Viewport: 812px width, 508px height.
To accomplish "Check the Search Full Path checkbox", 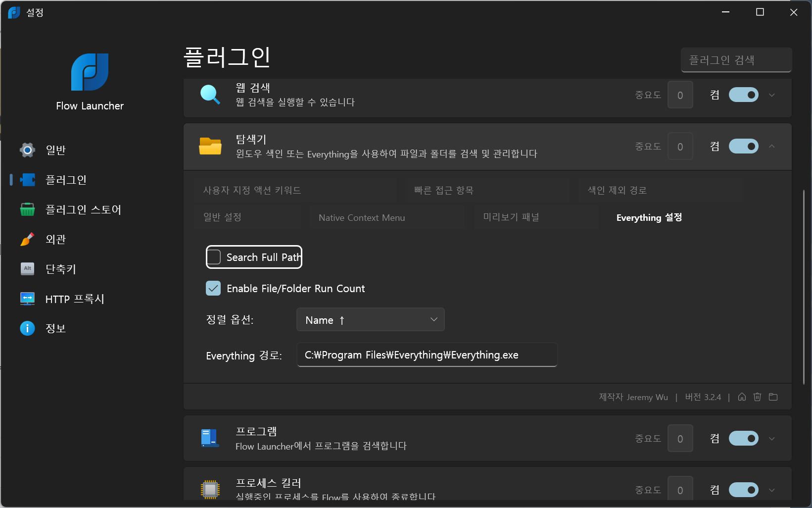I will pos(214,257).
